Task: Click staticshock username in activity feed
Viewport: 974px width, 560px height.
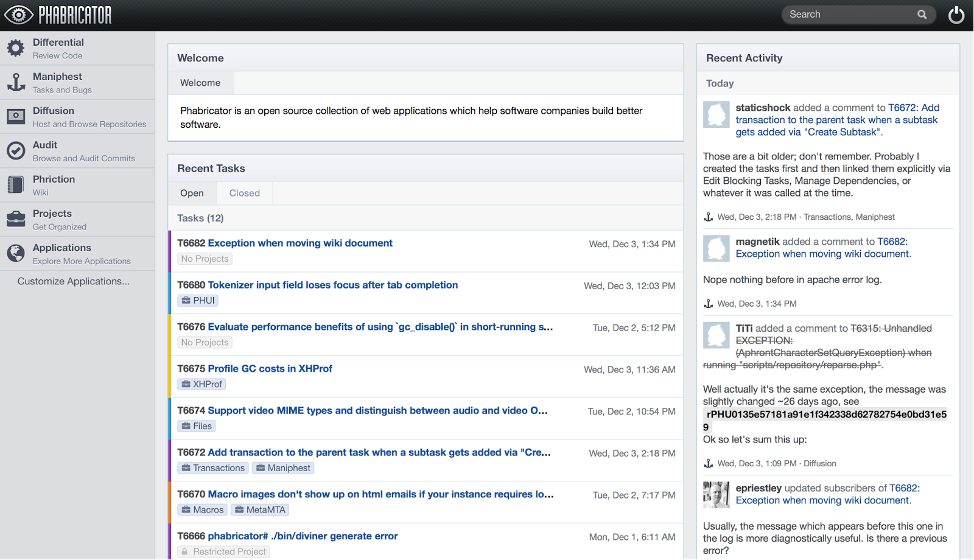Action: pyautogui.click(x=763, y=108)
